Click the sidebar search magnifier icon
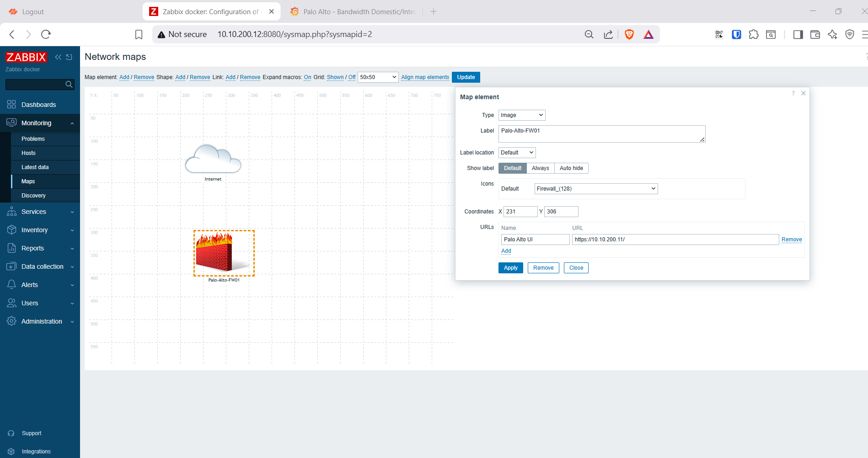This screenshot has width=868, height=458. (x=69, y=84)
